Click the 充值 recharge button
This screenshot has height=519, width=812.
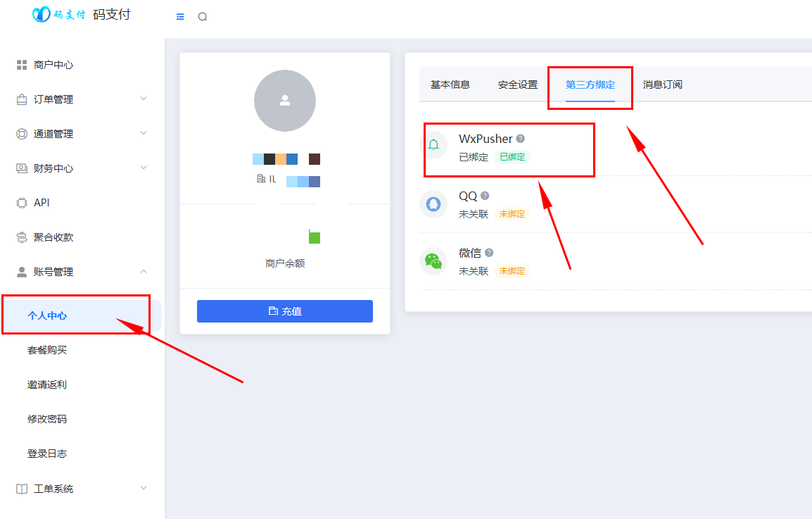[x=284, y=311]
